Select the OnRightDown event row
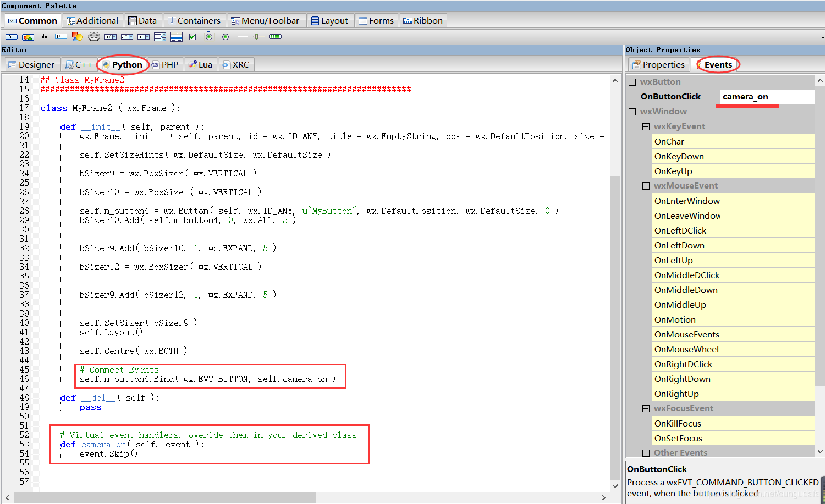The height and width of the screenshot is (504, 825). tap(733, 379)
